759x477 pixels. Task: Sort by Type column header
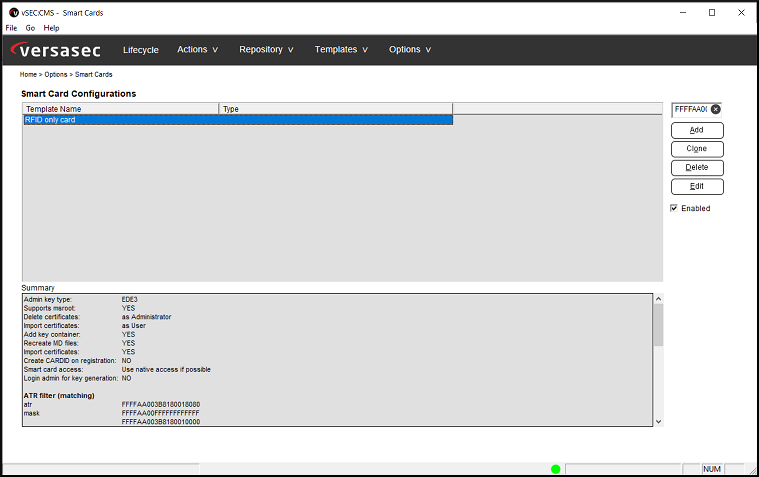pos(336,109)
